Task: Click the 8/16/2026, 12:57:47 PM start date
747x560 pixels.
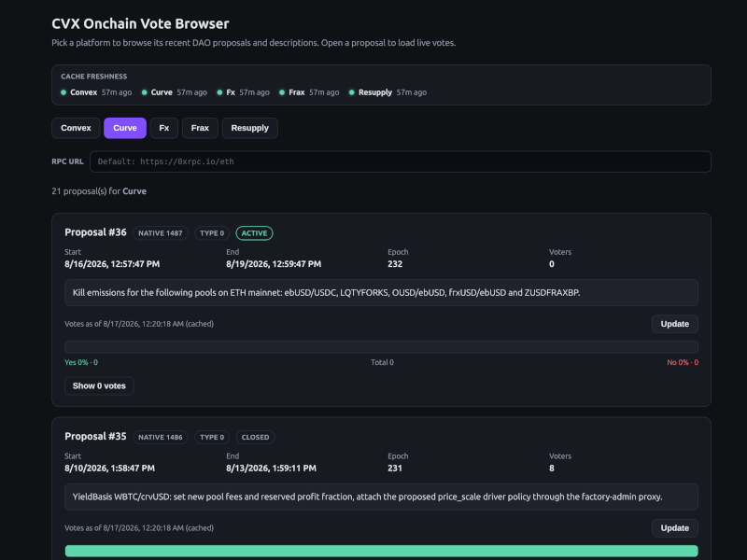Action: tap(112, 264)
